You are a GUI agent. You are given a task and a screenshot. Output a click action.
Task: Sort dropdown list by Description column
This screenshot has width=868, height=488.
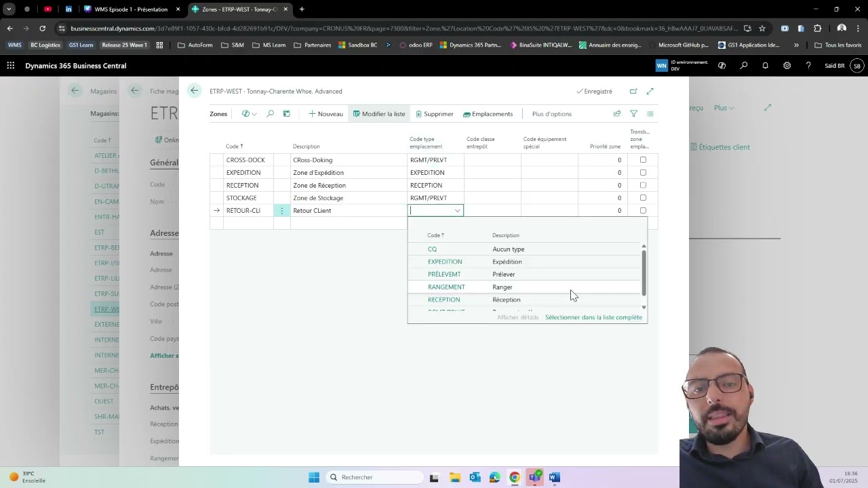pos(506,235)
